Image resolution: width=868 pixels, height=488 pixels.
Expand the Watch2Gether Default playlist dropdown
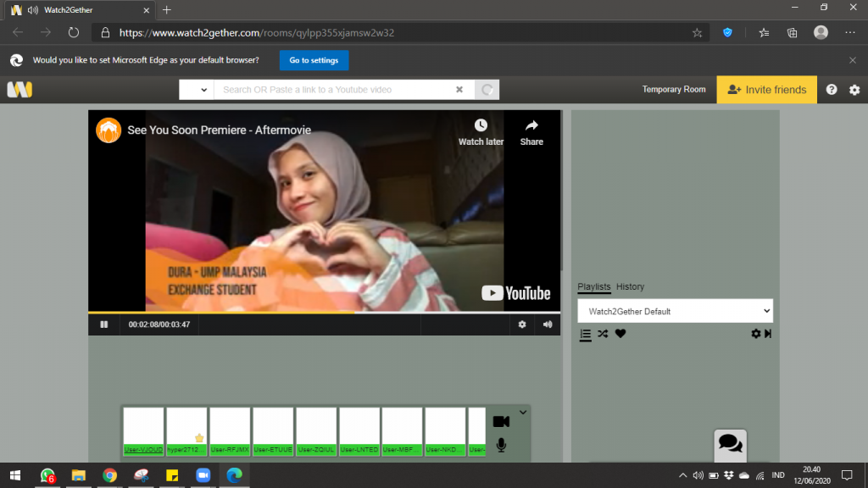(675, 311)
